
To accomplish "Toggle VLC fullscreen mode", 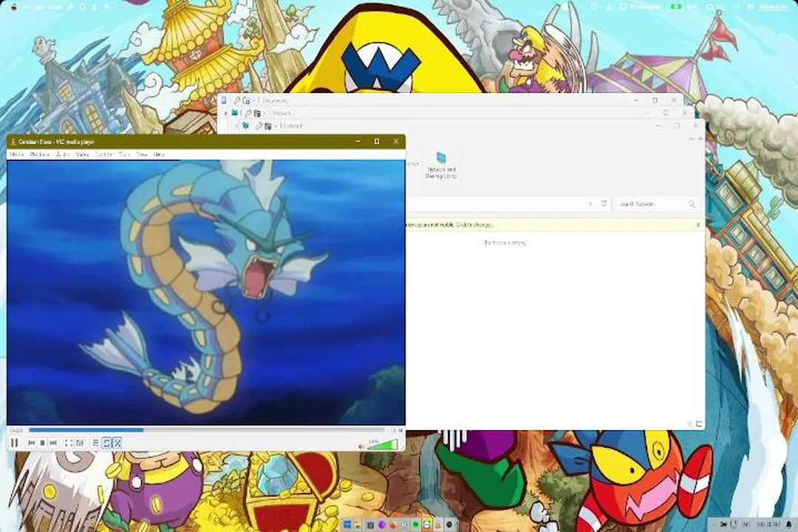I will (x=69, y=443).
